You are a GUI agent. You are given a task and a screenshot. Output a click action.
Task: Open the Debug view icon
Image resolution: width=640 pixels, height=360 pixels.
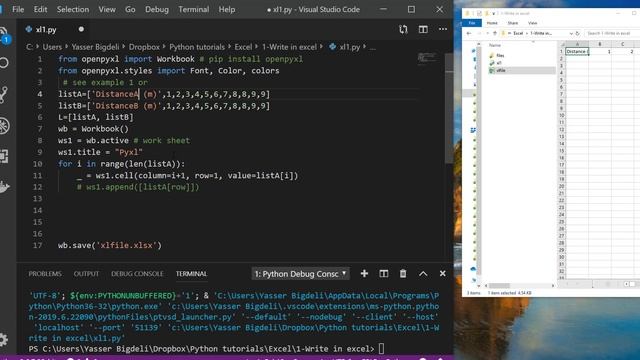point(4,125)
